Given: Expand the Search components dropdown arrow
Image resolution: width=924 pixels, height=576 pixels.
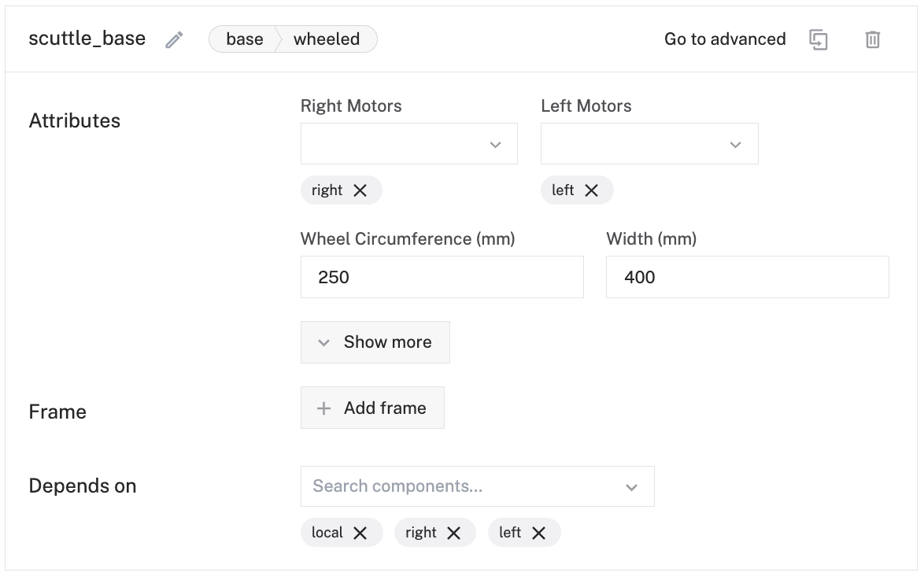Looking at the screenshot, I should [x=631, y=487].
